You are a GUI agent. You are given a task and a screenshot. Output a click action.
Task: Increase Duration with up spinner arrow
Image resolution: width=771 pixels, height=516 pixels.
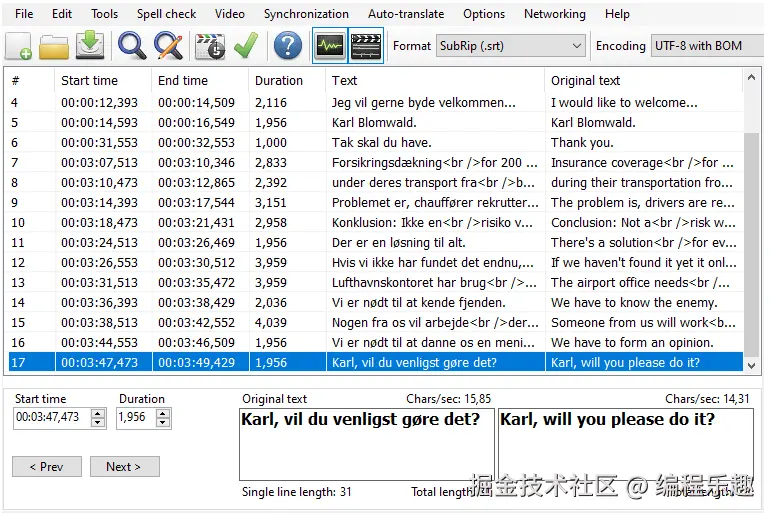pyautogui.click(x=163, y=414)
